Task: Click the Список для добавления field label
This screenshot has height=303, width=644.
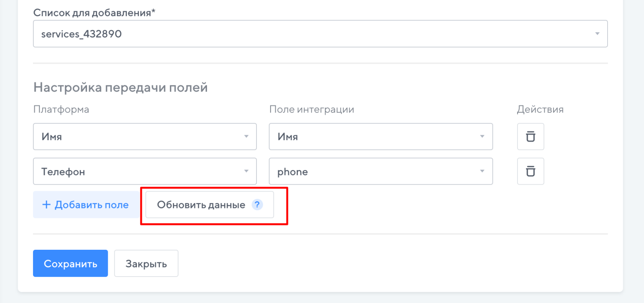Action: (x=94, y=13)
